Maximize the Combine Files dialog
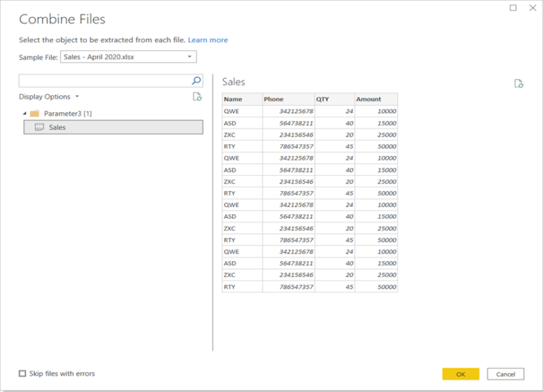This screenshot has width=543, height=392. tap(513, 8)
